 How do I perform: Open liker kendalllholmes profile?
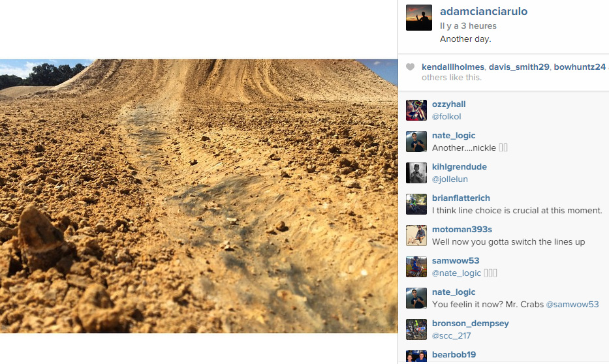[x=453, y=67]
